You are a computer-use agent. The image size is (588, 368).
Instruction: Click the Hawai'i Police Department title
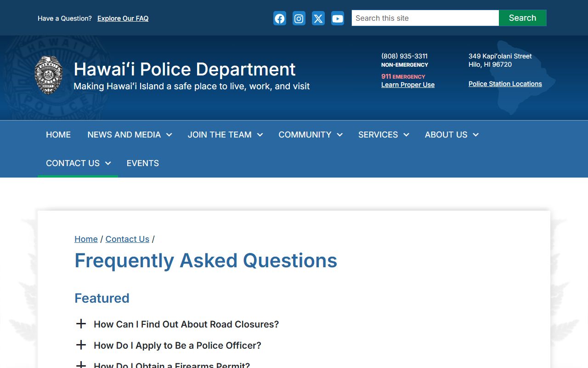pos(185,69)
